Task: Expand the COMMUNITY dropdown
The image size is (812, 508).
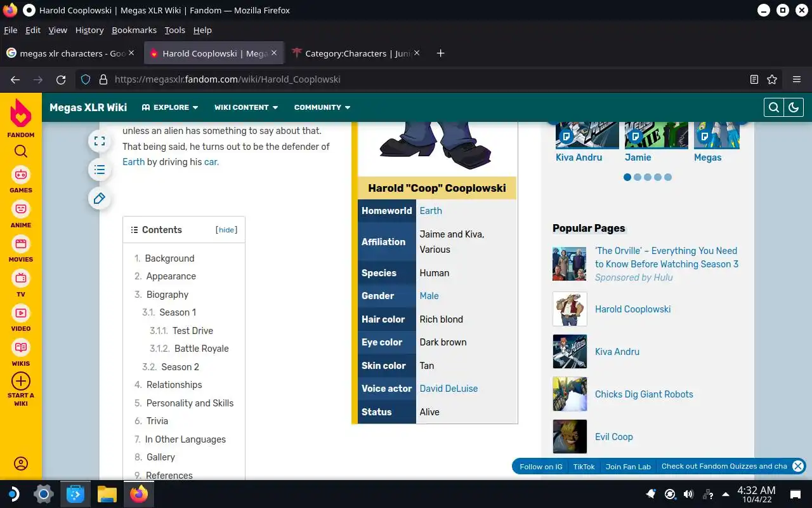Action: 322,107
